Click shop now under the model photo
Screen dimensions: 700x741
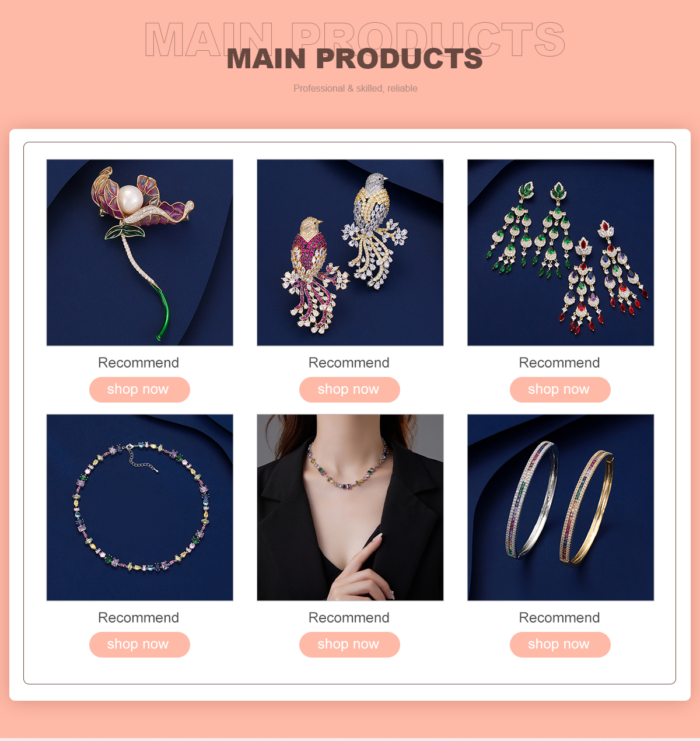pos(349,645)
